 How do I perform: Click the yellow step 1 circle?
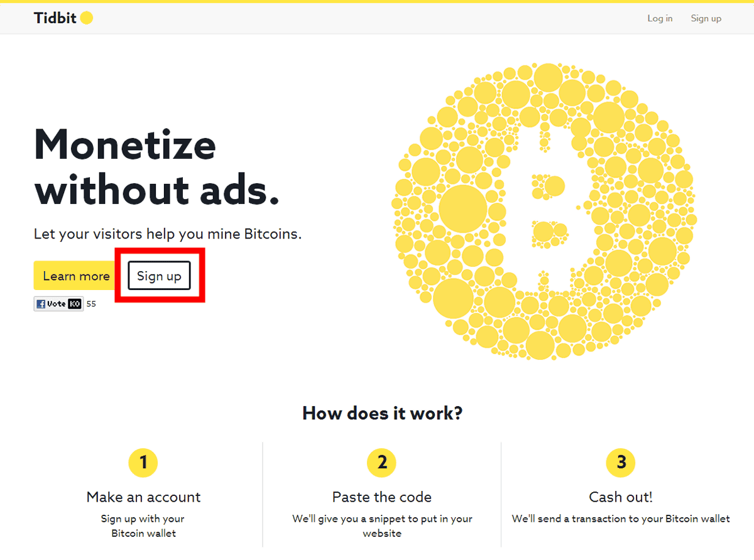143,463
